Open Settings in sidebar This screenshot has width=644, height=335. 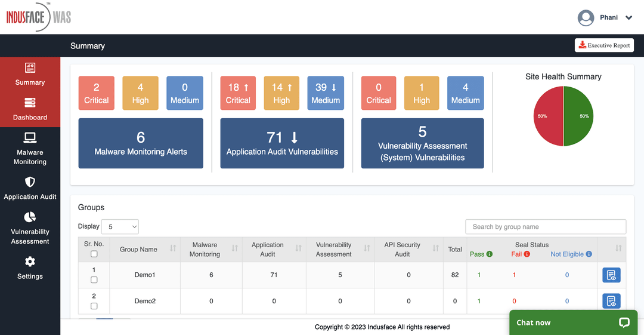pos(30,268)
